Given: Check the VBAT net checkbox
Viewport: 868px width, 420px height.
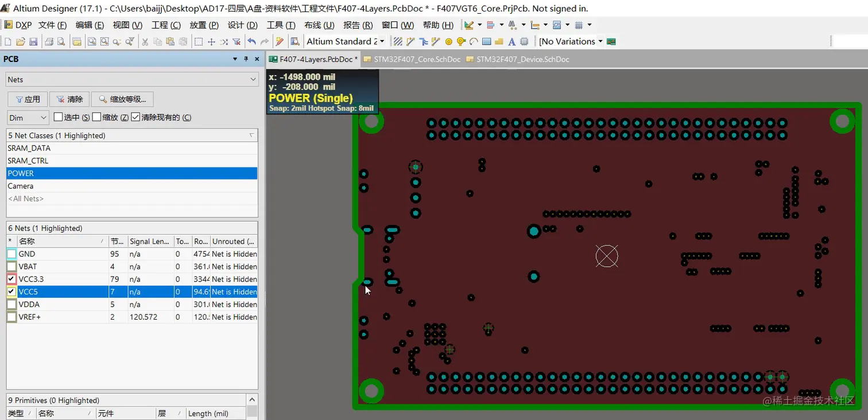Looking at the screenshot, I should [12, 266].
